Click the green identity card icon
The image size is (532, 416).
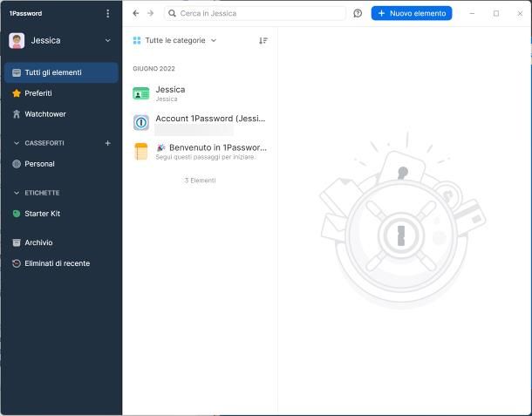click(x=140, y=93)
